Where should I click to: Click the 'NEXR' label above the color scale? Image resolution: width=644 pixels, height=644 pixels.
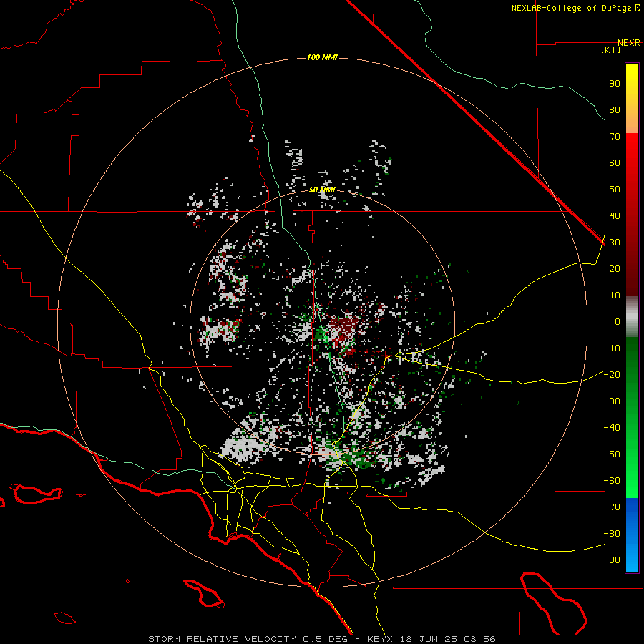pyautogui.click(x=629, y=43)
